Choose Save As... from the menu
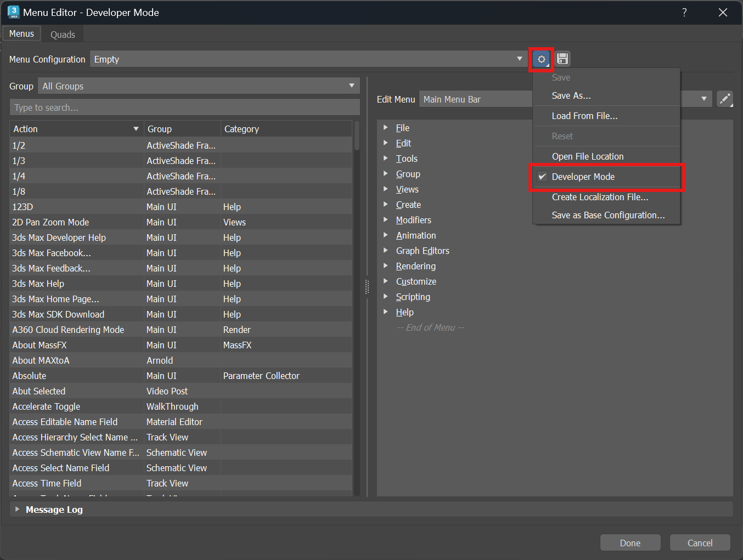Image resolution: width=743 pixels, height=560 pixels. coord(607,95)
